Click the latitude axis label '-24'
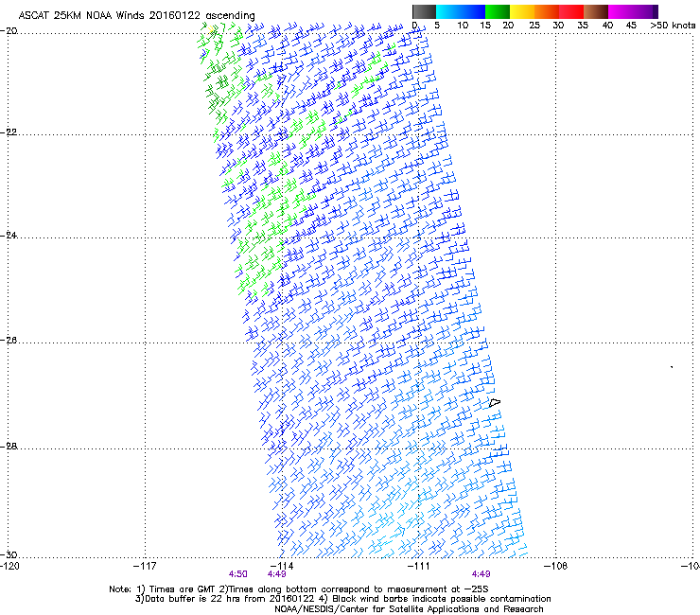700x615 pixels. coord(9,235)
